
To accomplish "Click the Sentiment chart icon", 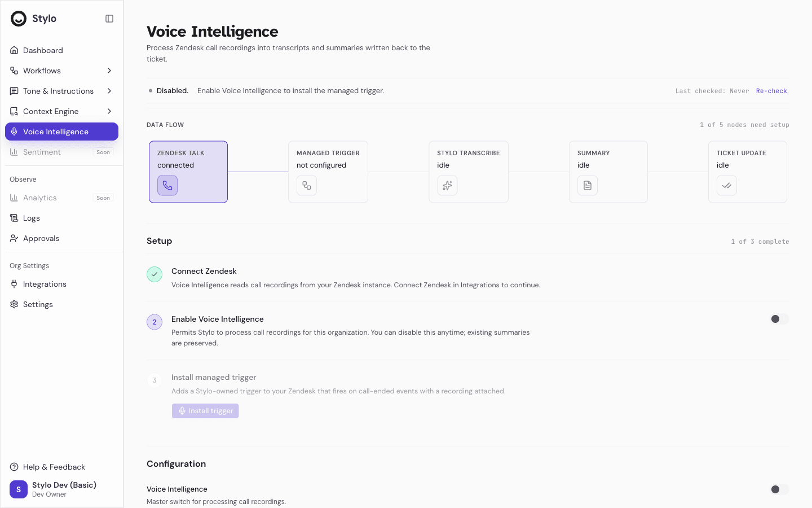I will [x=14, y=152].
